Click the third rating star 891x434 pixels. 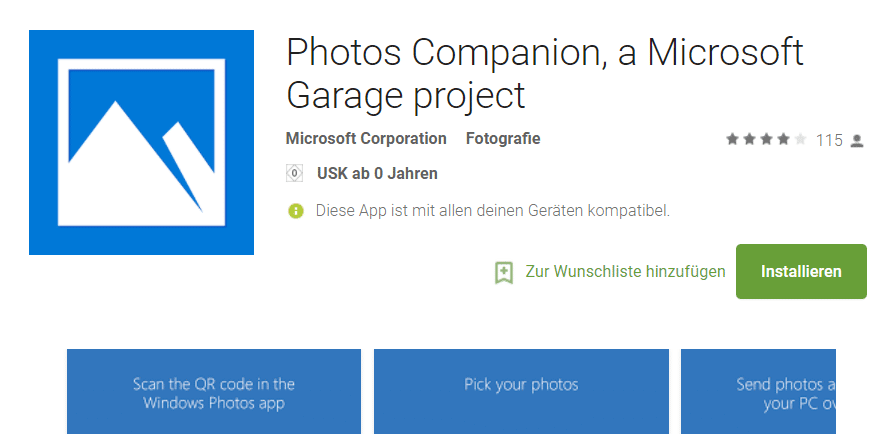coord(766,140)
